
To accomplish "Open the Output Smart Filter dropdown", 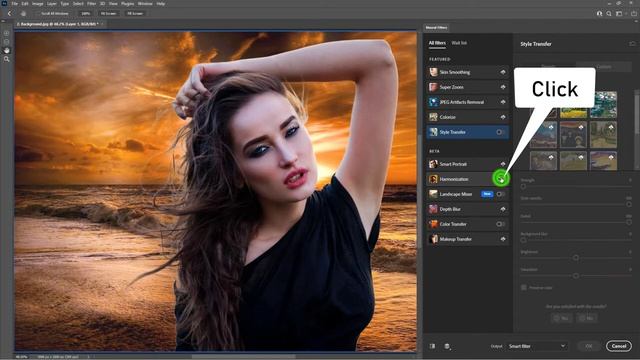I will click(536, 346).
